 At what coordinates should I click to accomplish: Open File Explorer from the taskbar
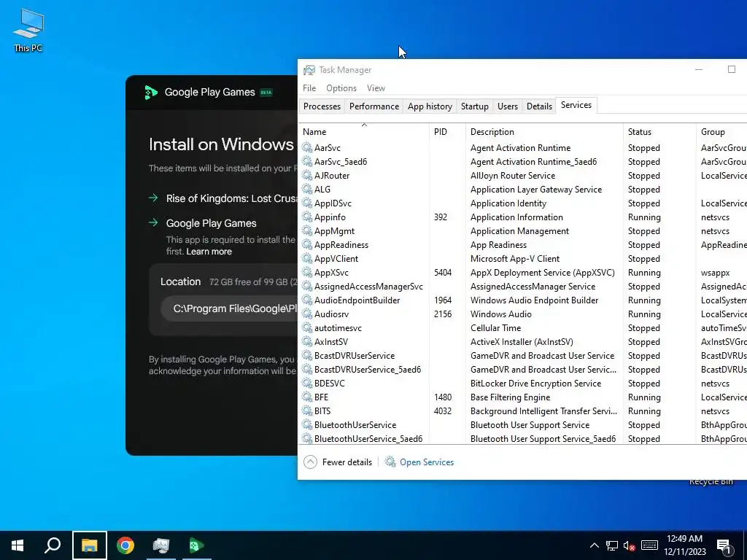pyautogui.click(x=90, y=545)
